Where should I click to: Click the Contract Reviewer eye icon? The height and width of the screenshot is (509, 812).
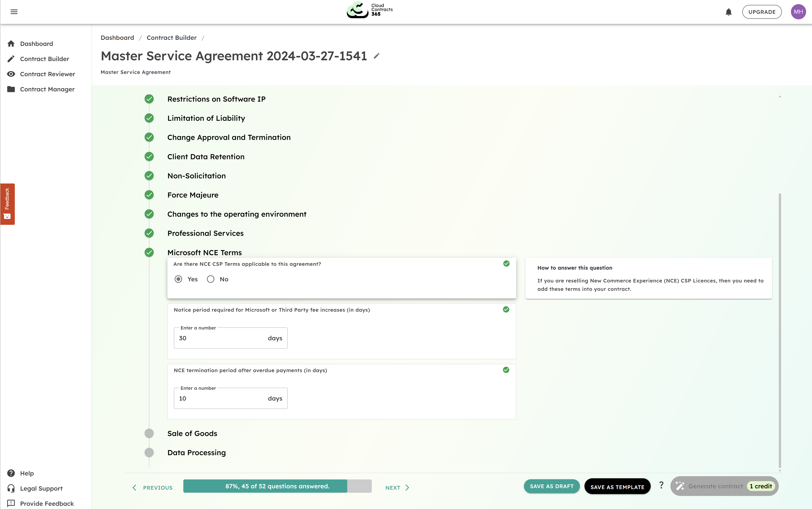[x=11, y=74]
